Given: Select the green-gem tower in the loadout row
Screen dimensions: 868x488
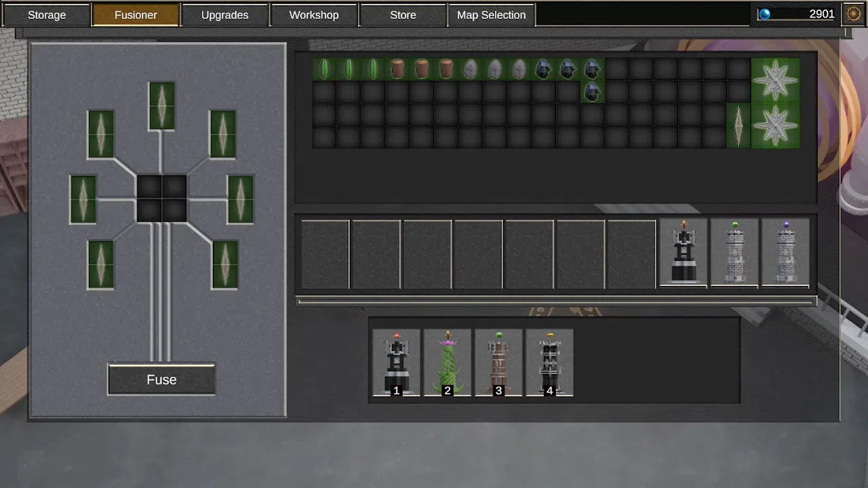Looking at the screenshot, I should (x=734, y=252).
